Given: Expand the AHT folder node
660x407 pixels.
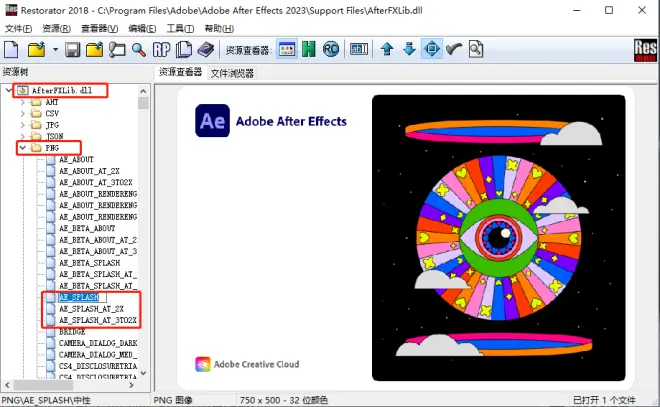Looking at the screenshot, I should pos(23,102).
